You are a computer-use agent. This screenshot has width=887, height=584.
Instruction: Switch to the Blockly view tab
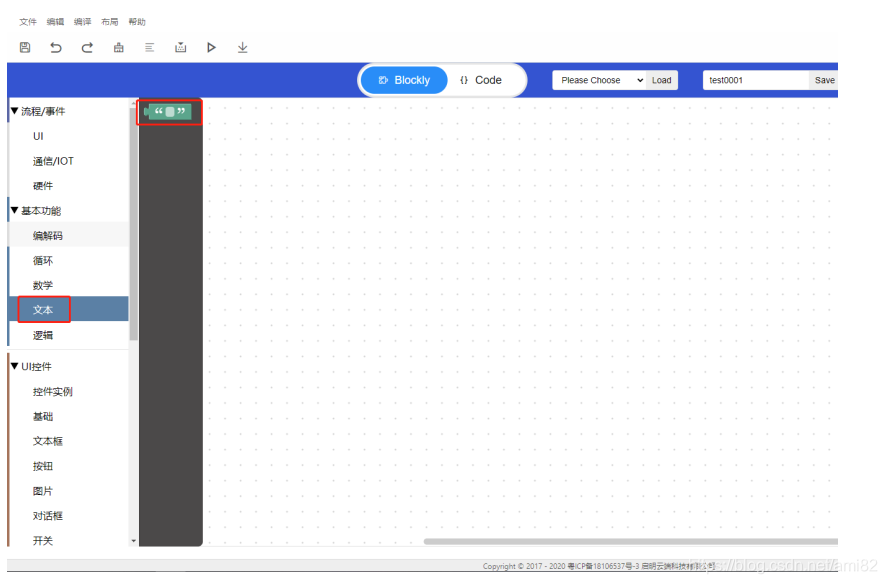pos(404,80)
